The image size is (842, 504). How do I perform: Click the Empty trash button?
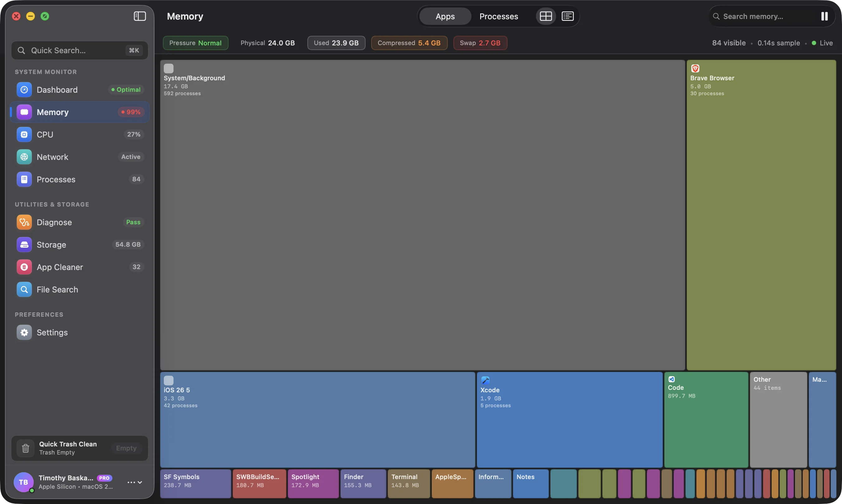point(126,448)
